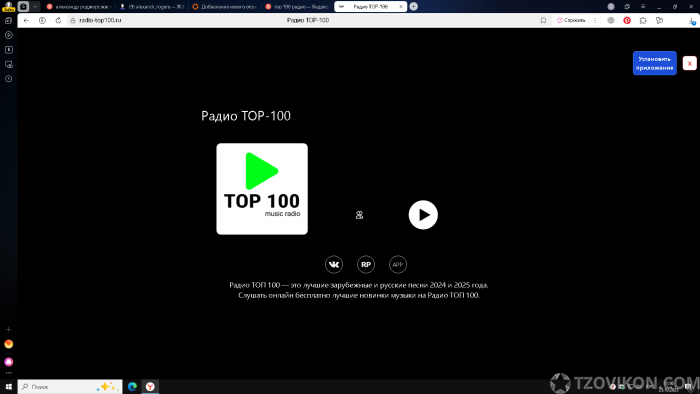Viewport: 700px width, 394px height.
Task: Open the Alice assistant sidebar icon
Action: click(x=8, y=361)
